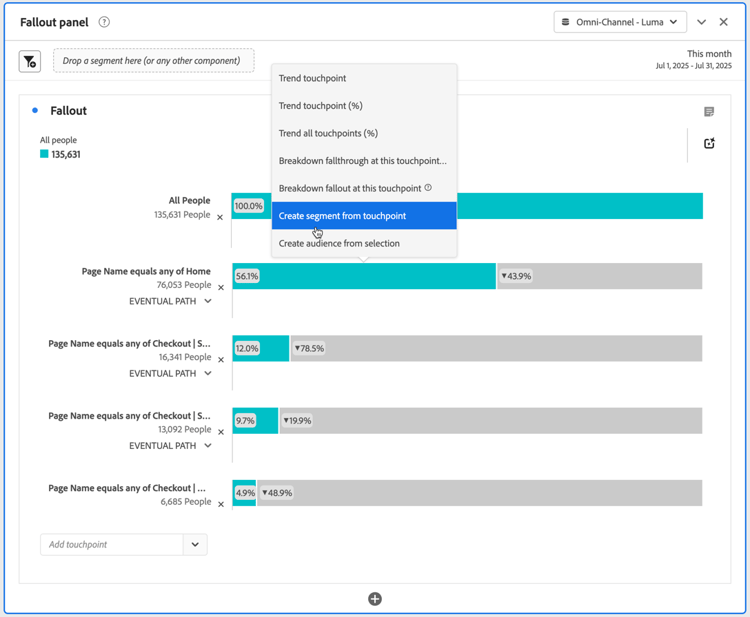Click the 9.7% teal bar
750x617 pixels.
(255, 420)
